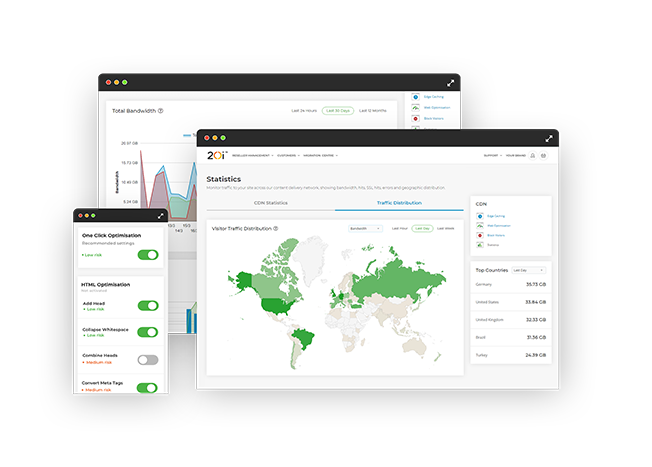Click the 24.39 GB value
The width and height of the screenshot is (652, 467).
[x=536, y=355]
